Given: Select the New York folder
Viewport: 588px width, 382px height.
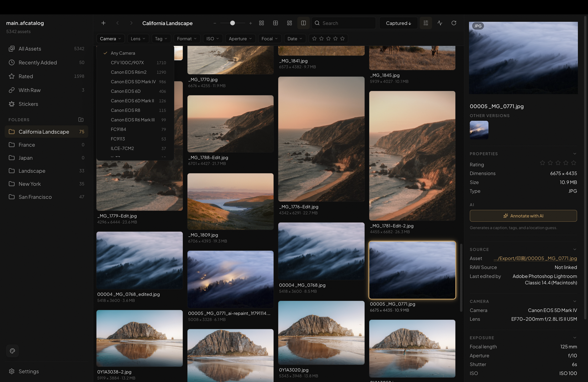Looking at the screenshot, I should tap(46, 184).
